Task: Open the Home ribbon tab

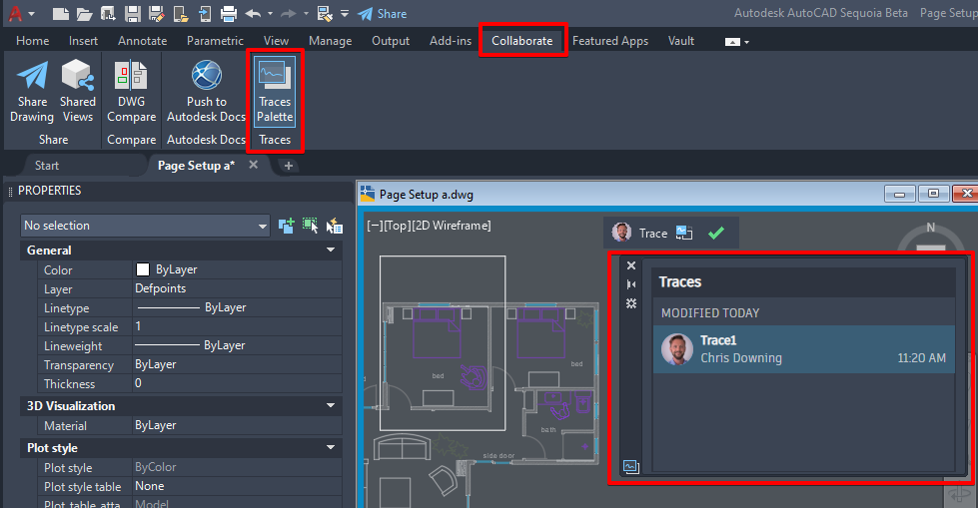Action: (33, 41)
